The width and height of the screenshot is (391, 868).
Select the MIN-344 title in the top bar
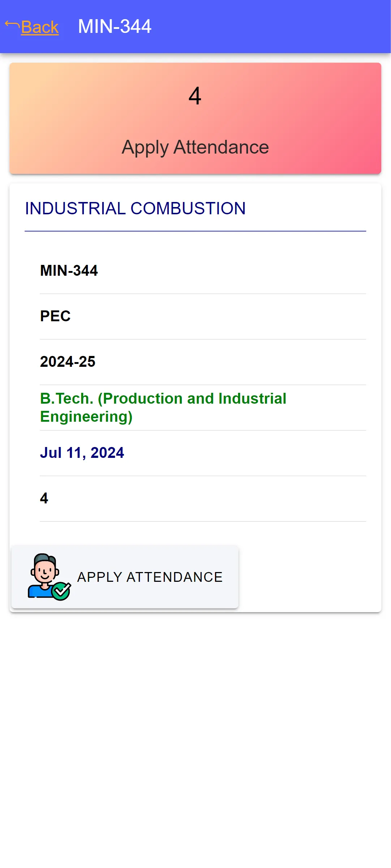pyautogui.click(x=115, y=26)
